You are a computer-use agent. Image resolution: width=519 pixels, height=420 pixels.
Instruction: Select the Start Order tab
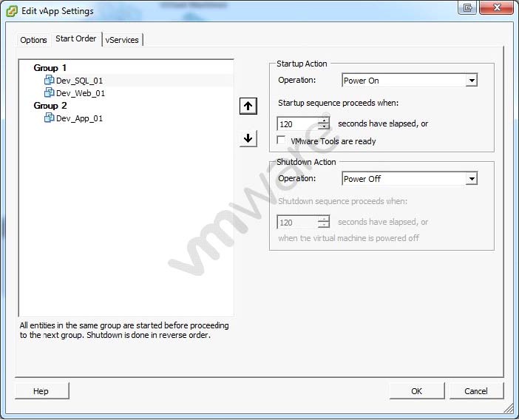tap(76, 38)
